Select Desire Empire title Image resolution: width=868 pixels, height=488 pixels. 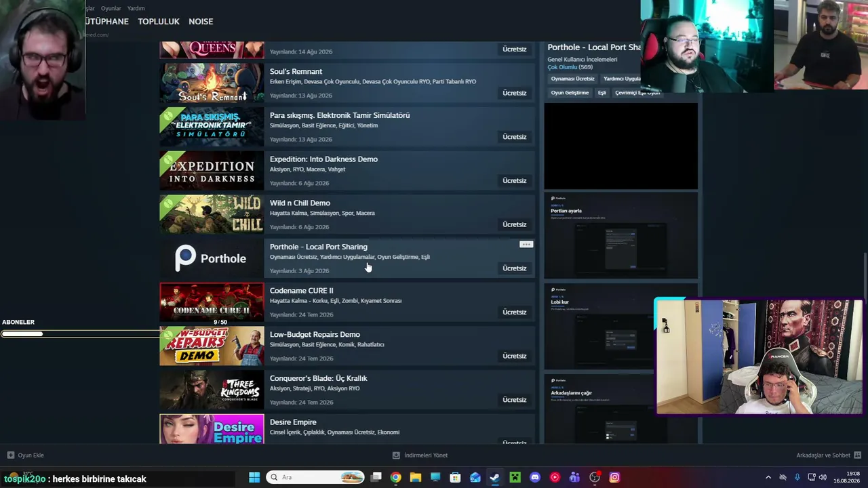(293, 422)
